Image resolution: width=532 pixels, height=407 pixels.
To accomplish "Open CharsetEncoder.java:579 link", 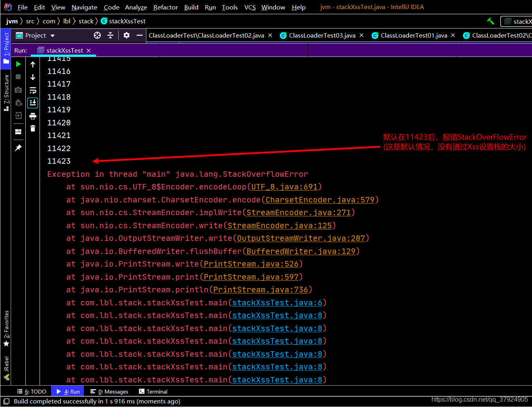I will click(320, 200).
